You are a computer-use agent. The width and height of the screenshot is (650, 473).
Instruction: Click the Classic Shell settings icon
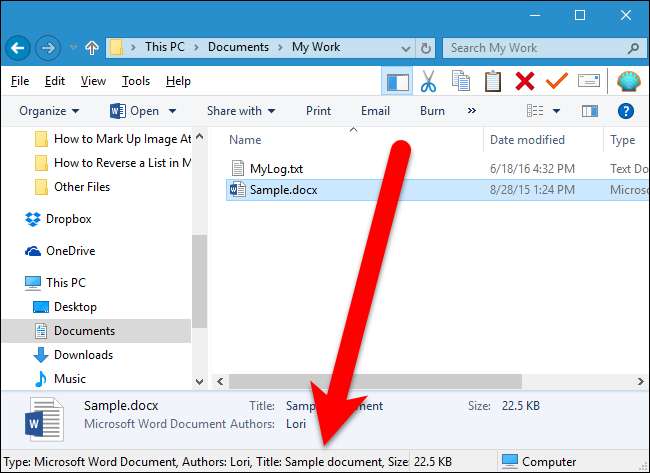(629, 81)
